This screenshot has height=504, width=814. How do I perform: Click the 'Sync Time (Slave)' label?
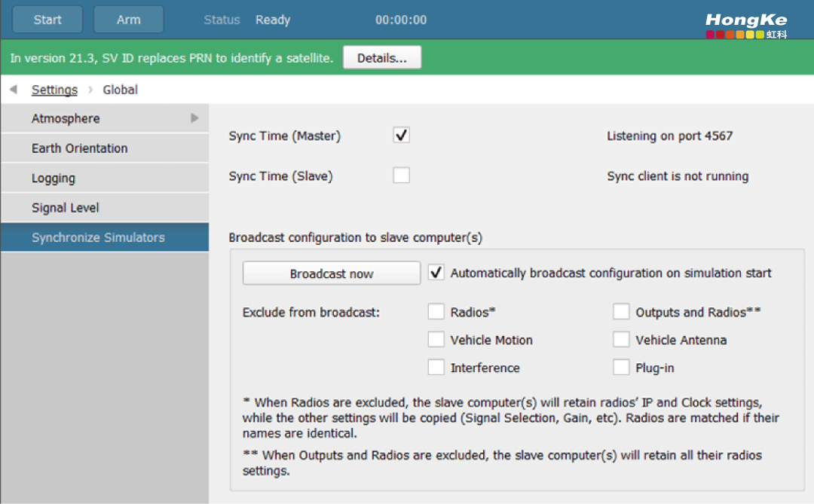tap(280, 176)
